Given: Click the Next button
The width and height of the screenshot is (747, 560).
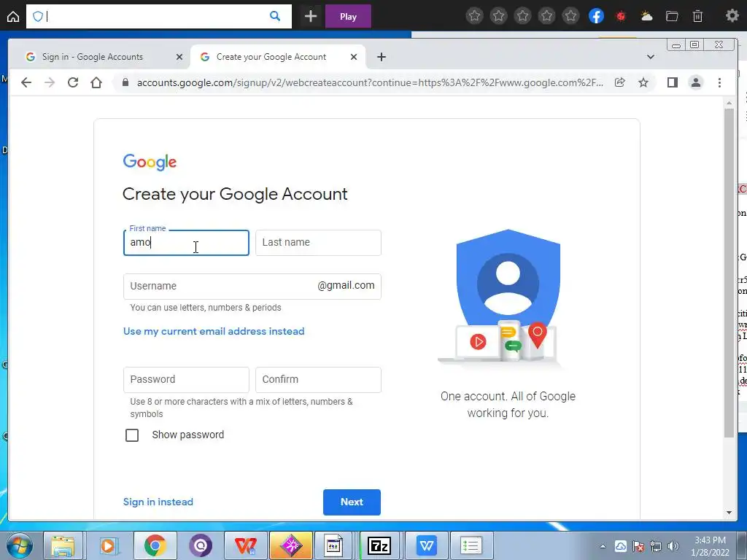Looking at the screenshot, I should (x=352, y=502).
